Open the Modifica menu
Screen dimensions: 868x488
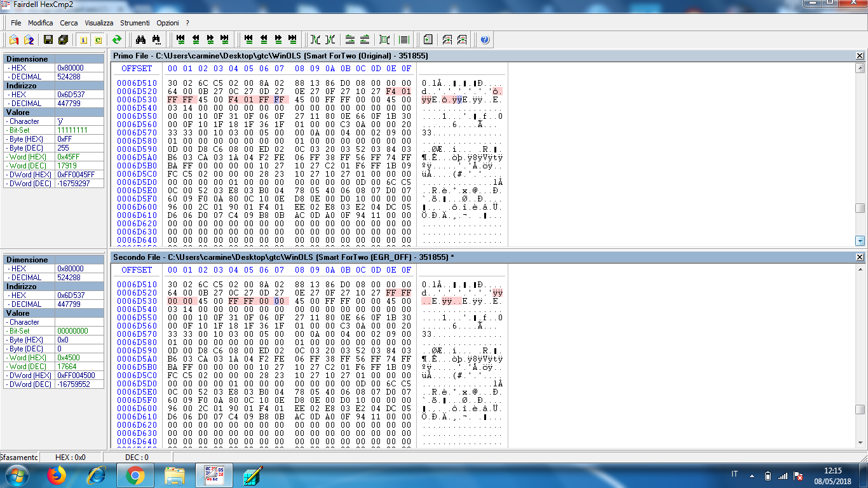point(41,23)
